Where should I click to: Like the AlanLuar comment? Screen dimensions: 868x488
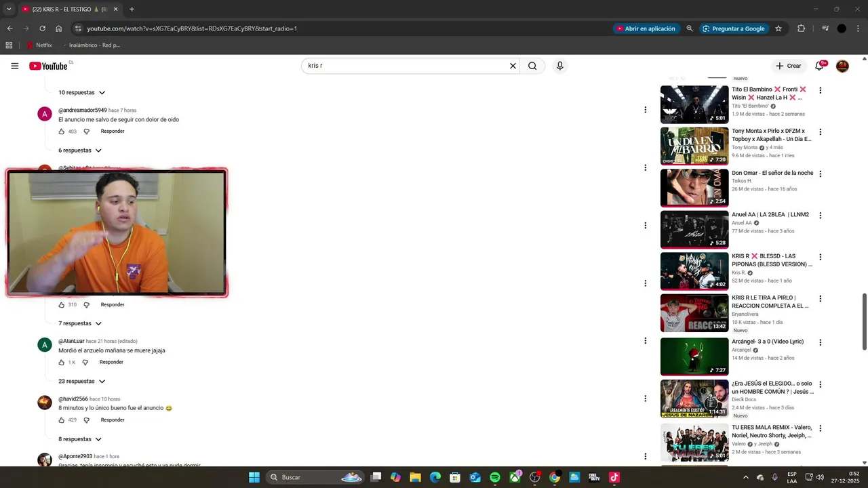tap(62, 363)
